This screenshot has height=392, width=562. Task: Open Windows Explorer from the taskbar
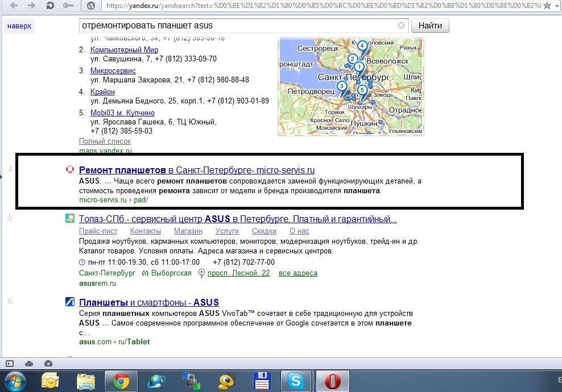pos(86,382)
